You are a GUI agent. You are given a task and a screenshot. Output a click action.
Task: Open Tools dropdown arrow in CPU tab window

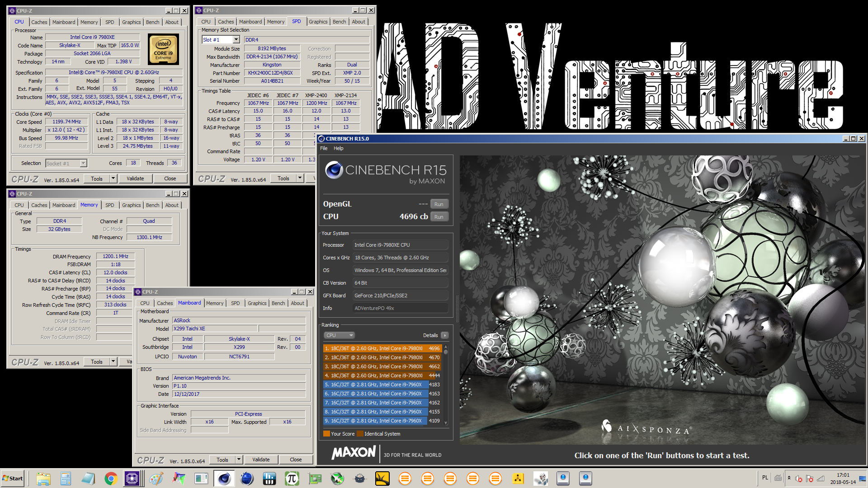113,178
